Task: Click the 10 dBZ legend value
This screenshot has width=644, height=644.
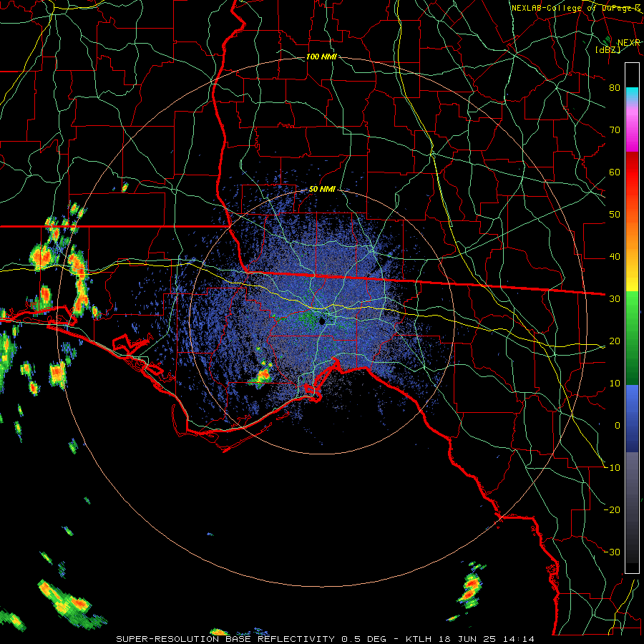Action: coord(615,384)
